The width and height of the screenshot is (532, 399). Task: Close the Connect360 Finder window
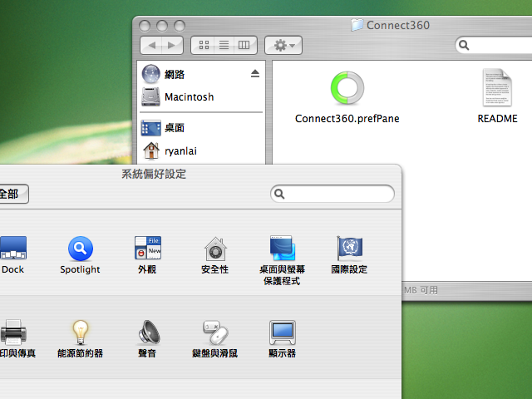click(x=145, y=26)
